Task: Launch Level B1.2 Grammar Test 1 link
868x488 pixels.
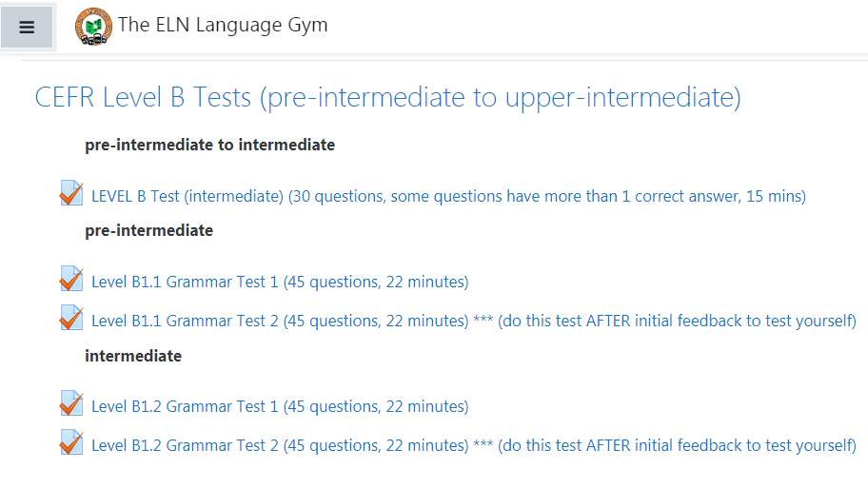Action: (x=280, y=407)
